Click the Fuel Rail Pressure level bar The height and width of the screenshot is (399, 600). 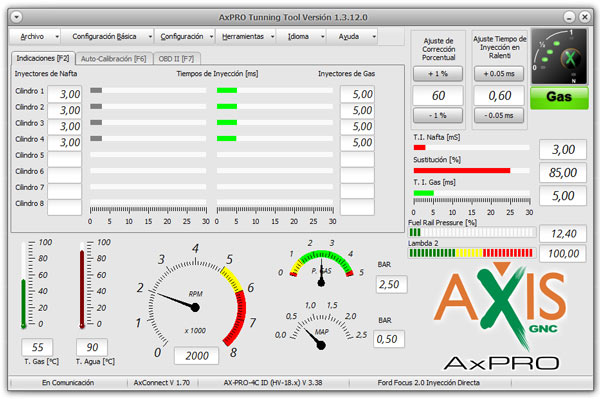tap(472, 232)
